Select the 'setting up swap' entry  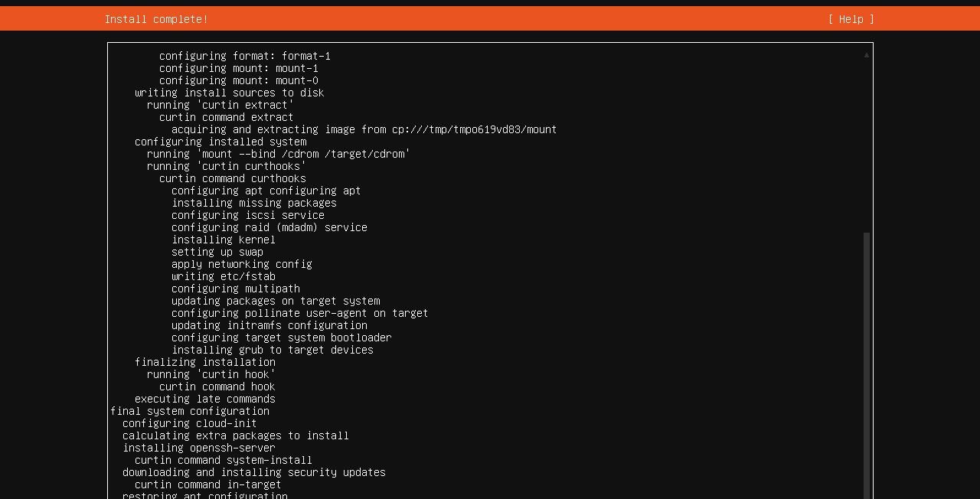[x=217, y=252]
